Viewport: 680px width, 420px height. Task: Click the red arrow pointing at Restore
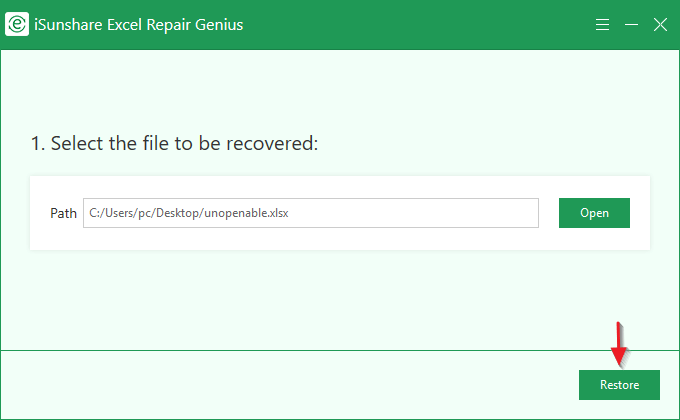tap(619, 343)
